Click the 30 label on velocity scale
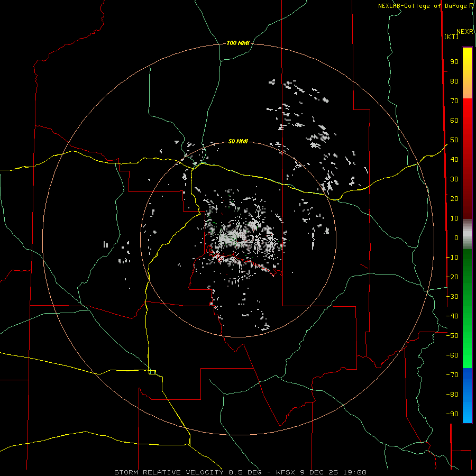476x476 pixels. (x=454, y=179)
